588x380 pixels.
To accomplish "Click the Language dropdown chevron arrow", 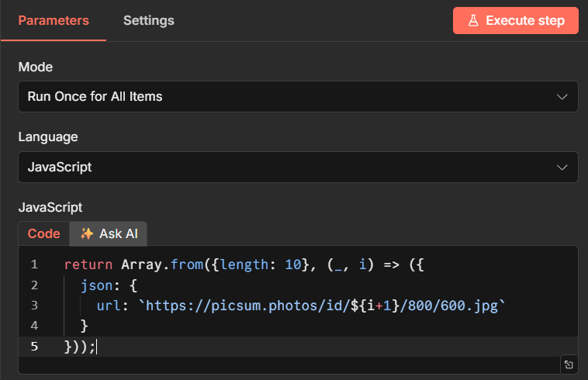I will 562,167.
